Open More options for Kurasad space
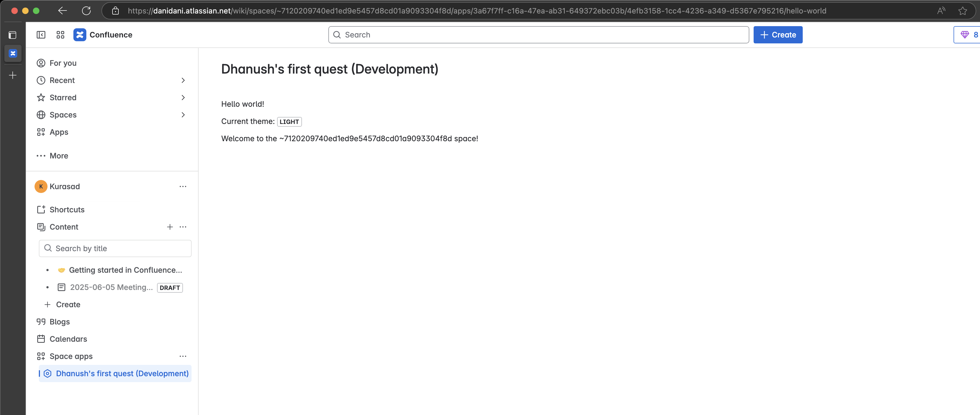Screen dimensions: 980x415 point(183,186)
